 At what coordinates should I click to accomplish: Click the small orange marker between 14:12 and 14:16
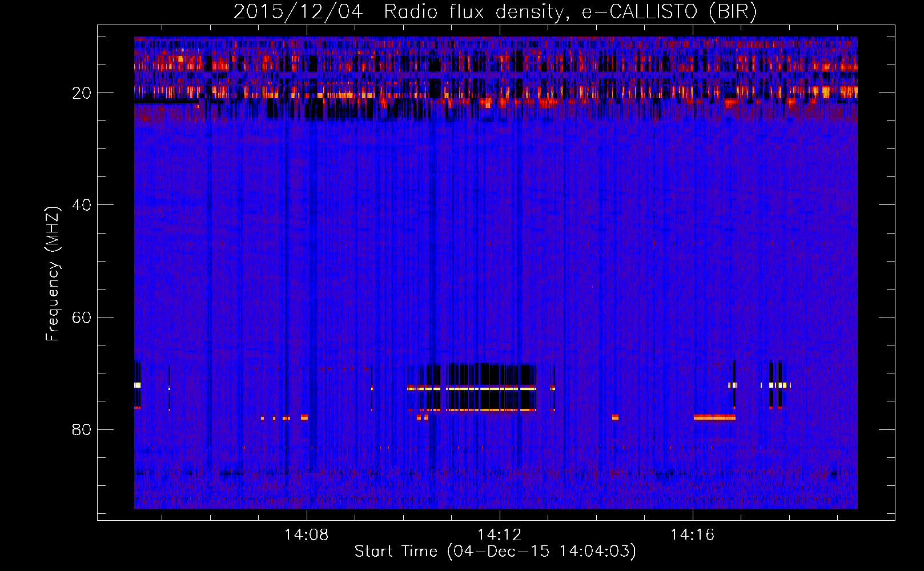tap(615, 417)
